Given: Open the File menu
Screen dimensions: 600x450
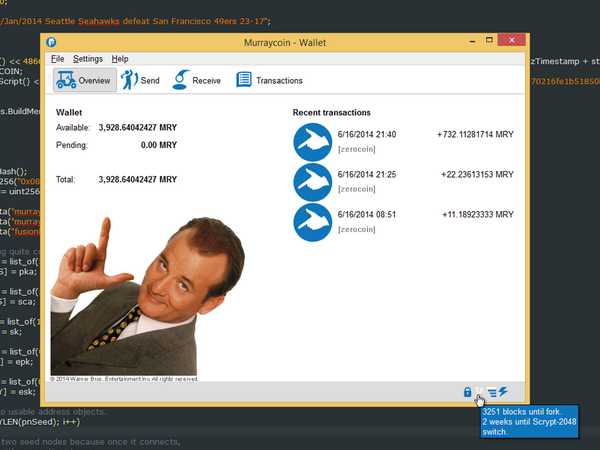Looking at the screenshot, I should click(57, 59).
